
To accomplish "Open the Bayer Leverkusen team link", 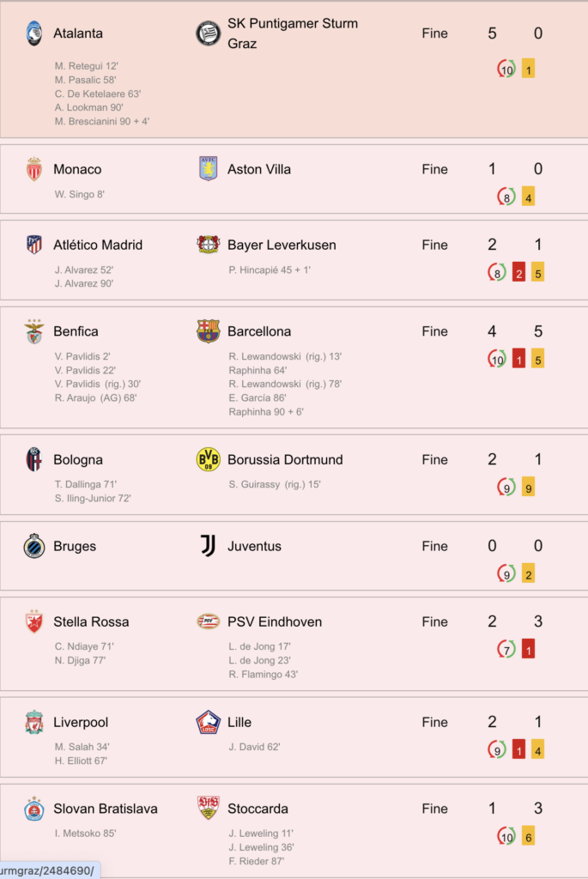I will (282, 245).
